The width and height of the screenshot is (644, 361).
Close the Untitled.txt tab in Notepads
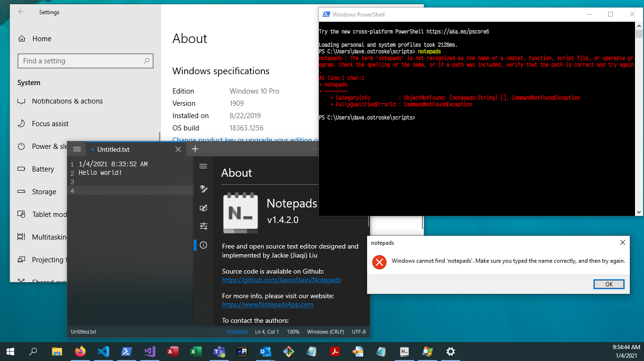pyautogui.click(x=178, y=149)
